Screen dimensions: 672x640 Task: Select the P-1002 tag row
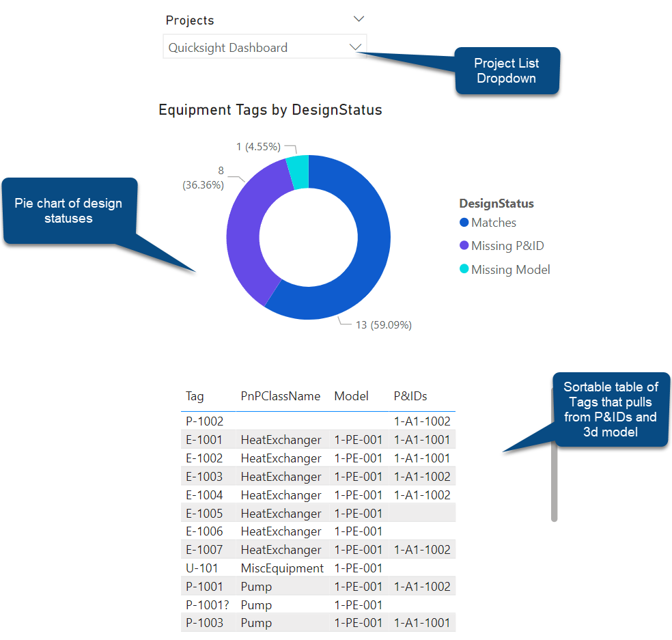pos(204,421)
